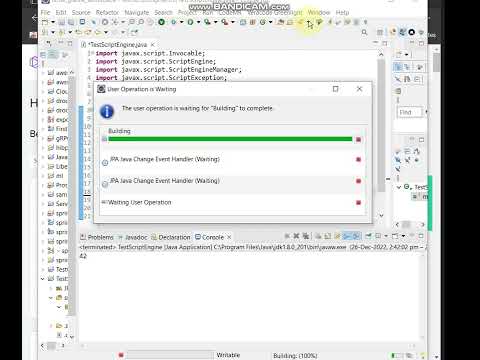Toggle Word Wrap in Console toolbar

coord(337,236)
